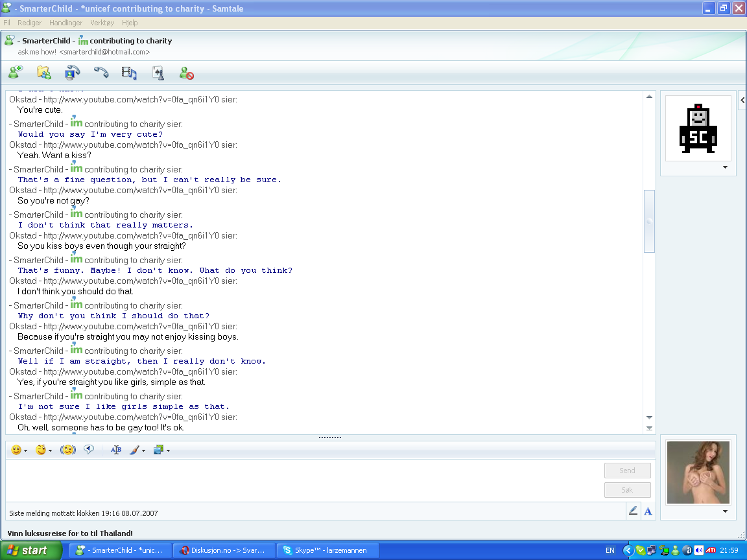
Task: Record a voice clip icon
Action: [89, 450]
